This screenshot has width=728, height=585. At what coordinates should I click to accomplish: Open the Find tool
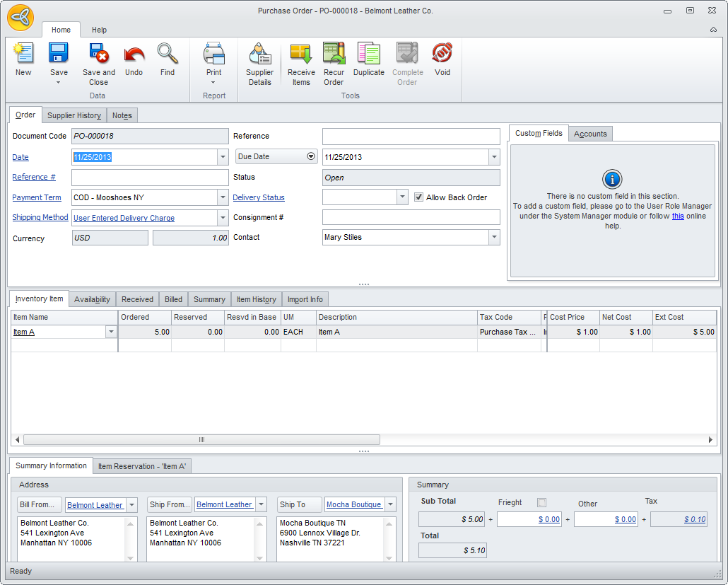168,54
